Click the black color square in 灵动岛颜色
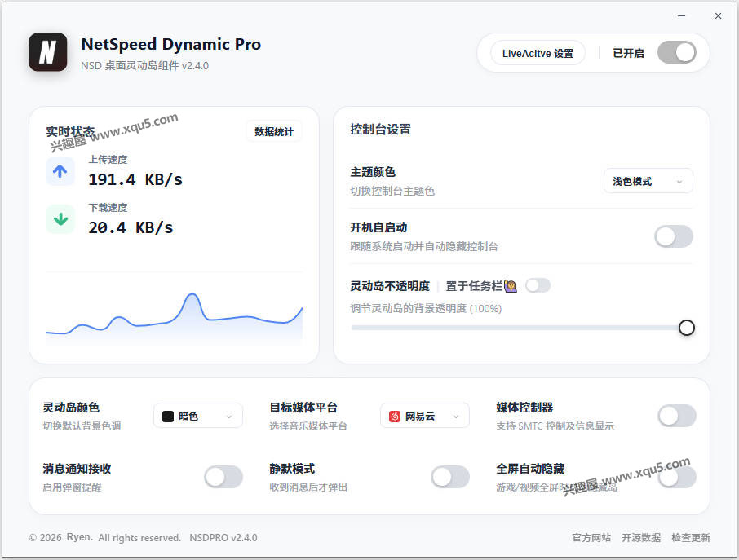739x560 pixels. click(168, 416)
